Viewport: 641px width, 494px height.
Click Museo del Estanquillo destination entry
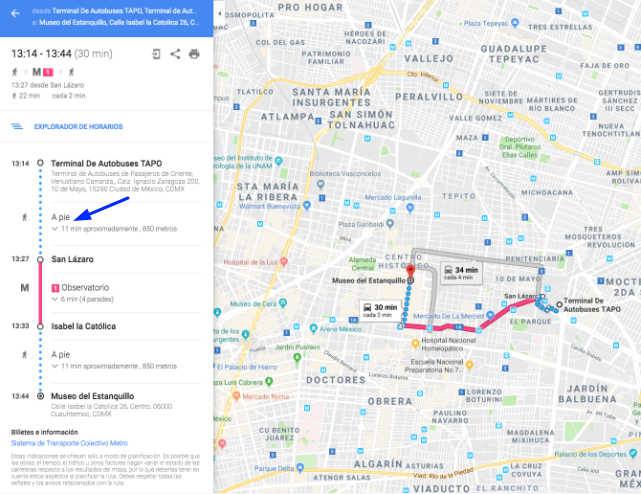pyautogui.click(x=92, y=396)
